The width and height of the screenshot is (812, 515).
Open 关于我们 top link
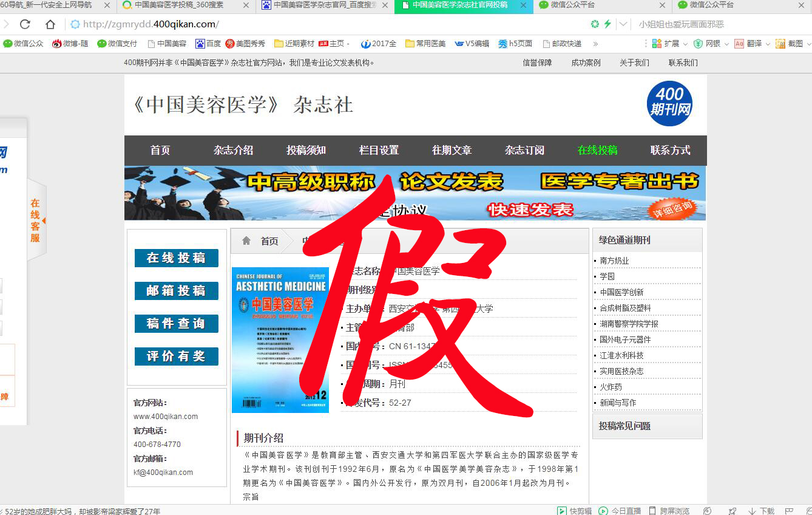coord(634,63)
